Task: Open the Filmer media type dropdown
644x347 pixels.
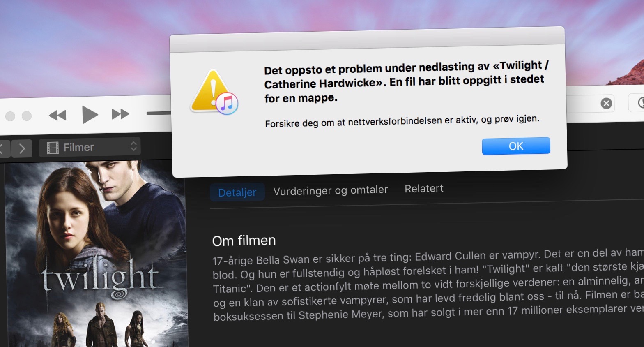Action: (90, 147)
